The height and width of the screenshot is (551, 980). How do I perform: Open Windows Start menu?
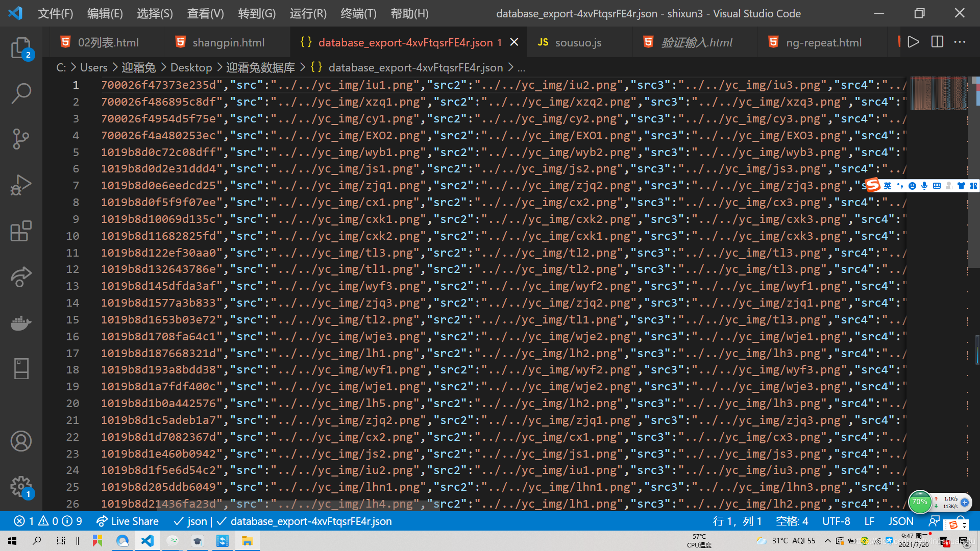point(12,541)
